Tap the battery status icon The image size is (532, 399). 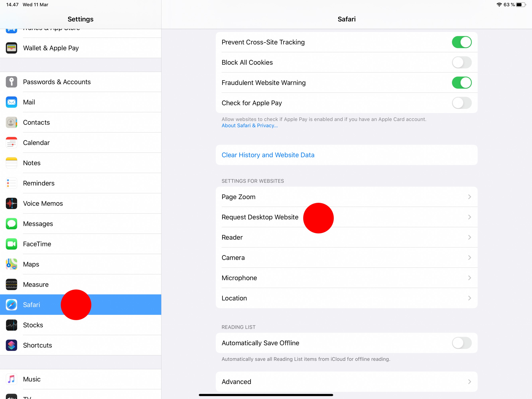click(x=521, y=5)
